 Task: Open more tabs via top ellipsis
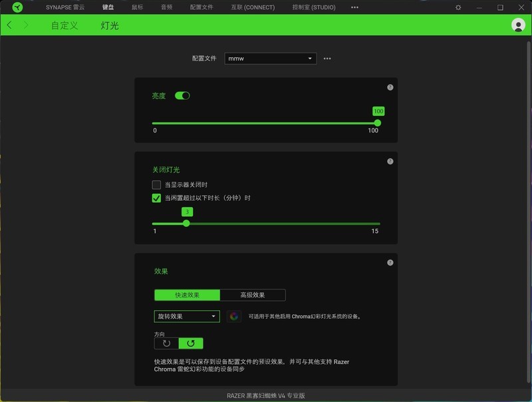point(354,7)
